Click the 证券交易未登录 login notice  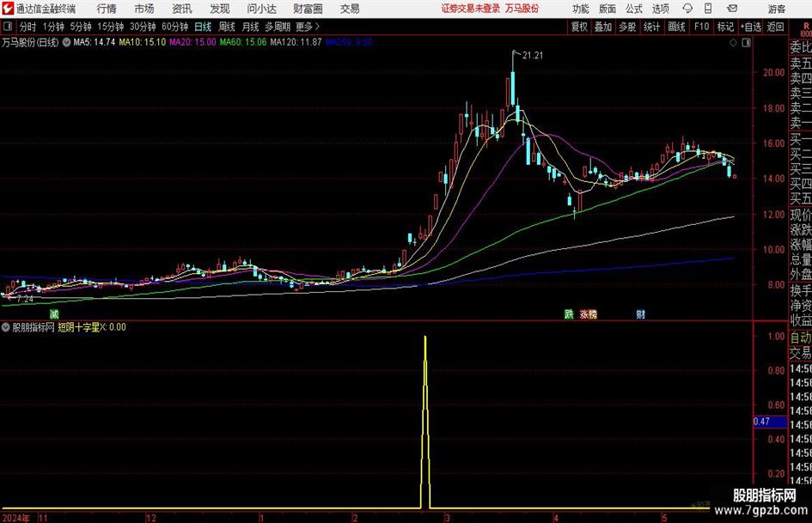[471, 9]
